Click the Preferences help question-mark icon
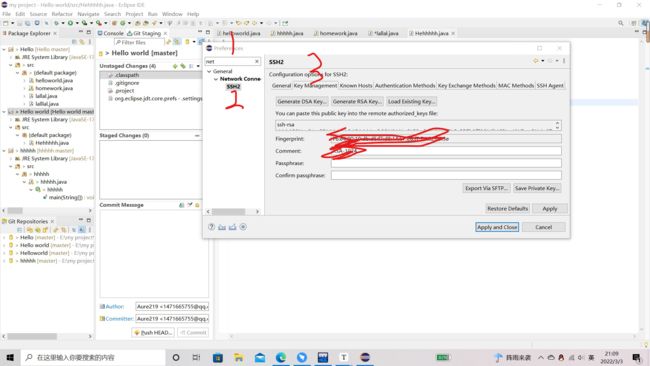Screen dimensions: 650x366 pyautogui.click(x=211, y=227)
